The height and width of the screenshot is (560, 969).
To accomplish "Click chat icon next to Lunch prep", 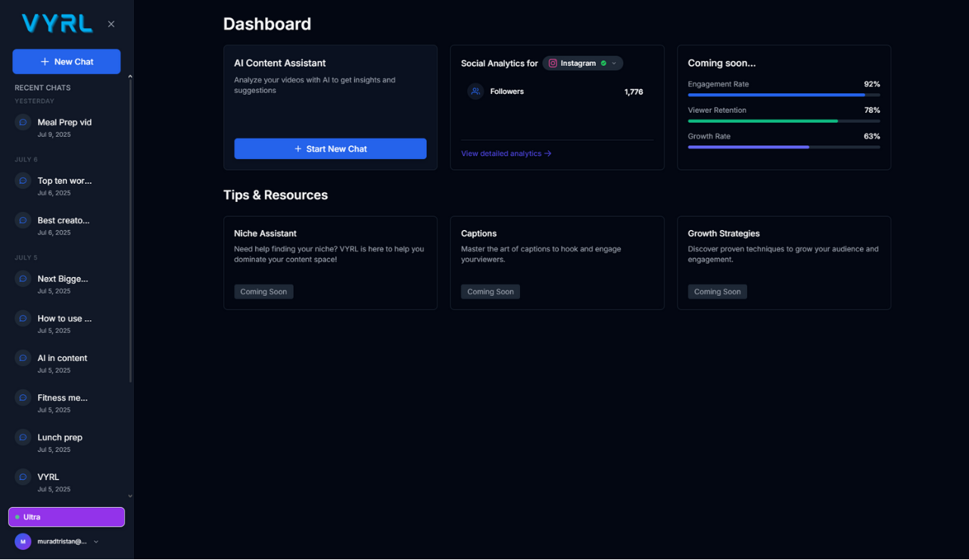I will (x=23, y=437).
